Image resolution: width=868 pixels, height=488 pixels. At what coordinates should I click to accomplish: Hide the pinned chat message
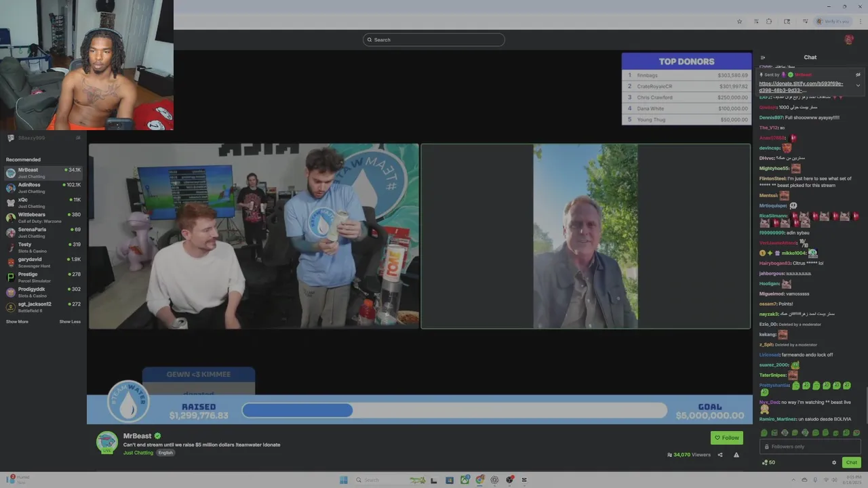[x=858, y=75]
